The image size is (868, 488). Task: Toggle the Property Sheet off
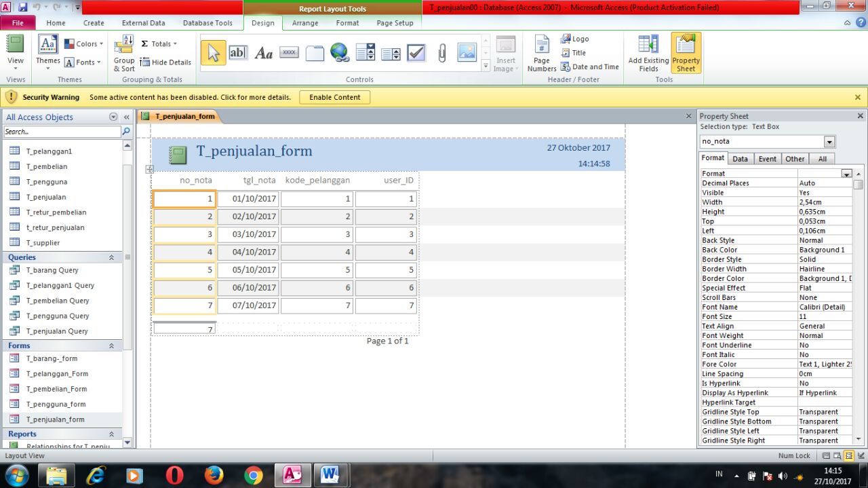tap(686, 52)
